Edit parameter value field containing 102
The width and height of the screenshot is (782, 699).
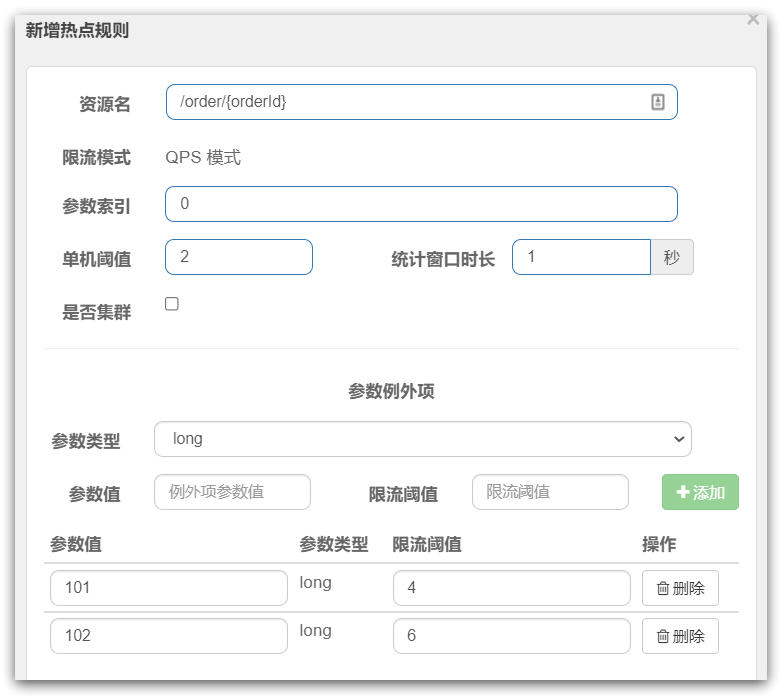tap(169, 636)
